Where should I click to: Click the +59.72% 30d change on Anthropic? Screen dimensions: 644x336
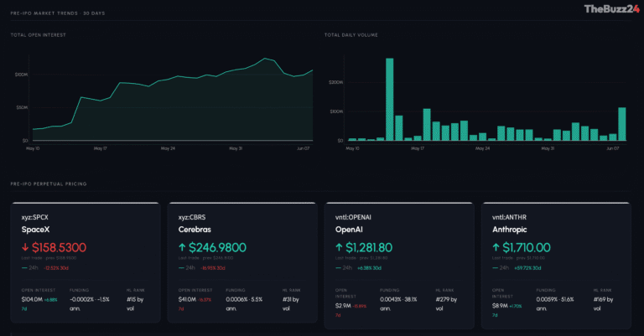click(x=527, y=268)
